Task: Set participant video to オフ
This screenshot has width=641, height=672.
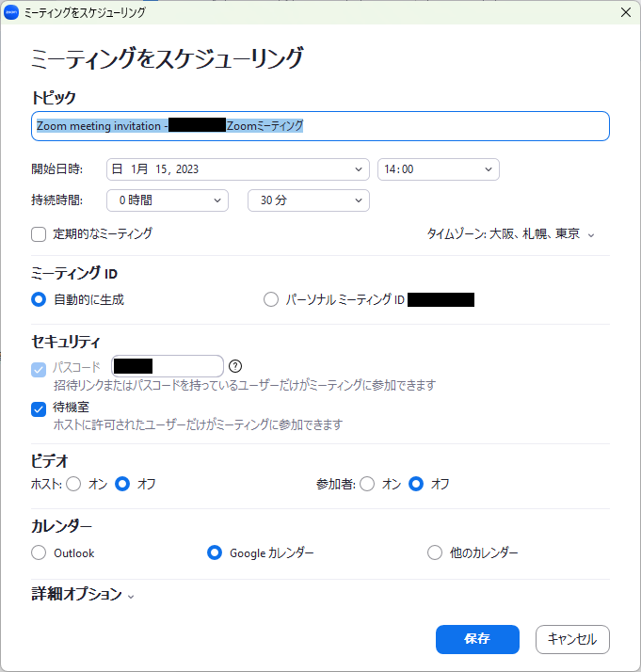Action: pos(416,484)
